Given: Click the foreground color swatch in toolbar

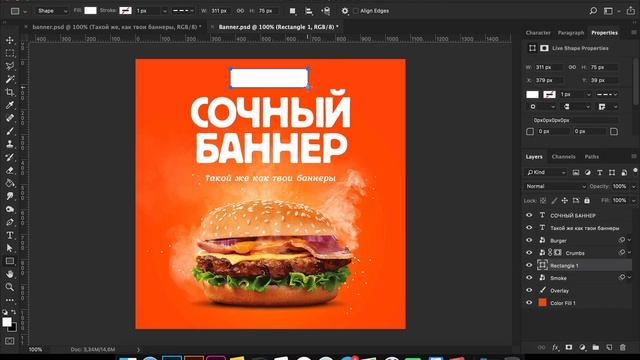Looking at the screenshot, I should (7, 322).
